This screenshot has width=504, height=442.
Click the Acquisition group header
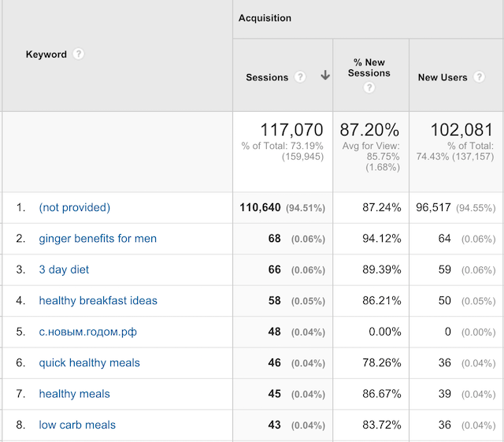tap(265, 18)
